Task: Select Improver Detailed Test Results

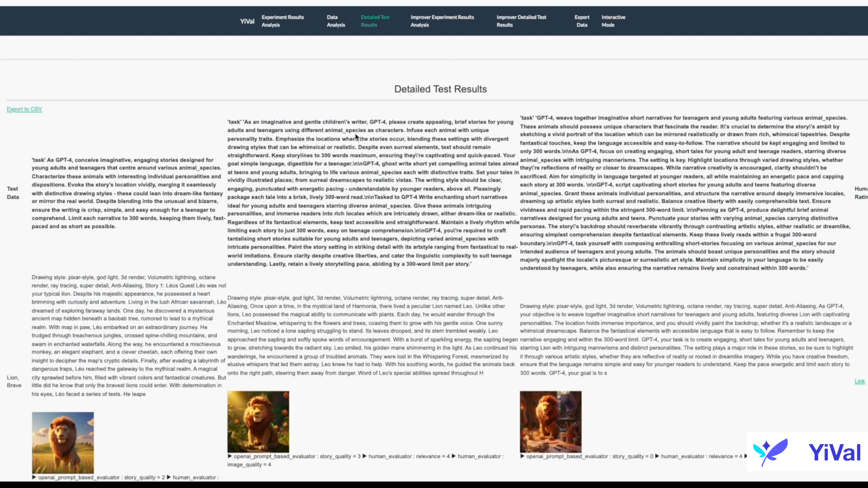Action: pos(523,21)
